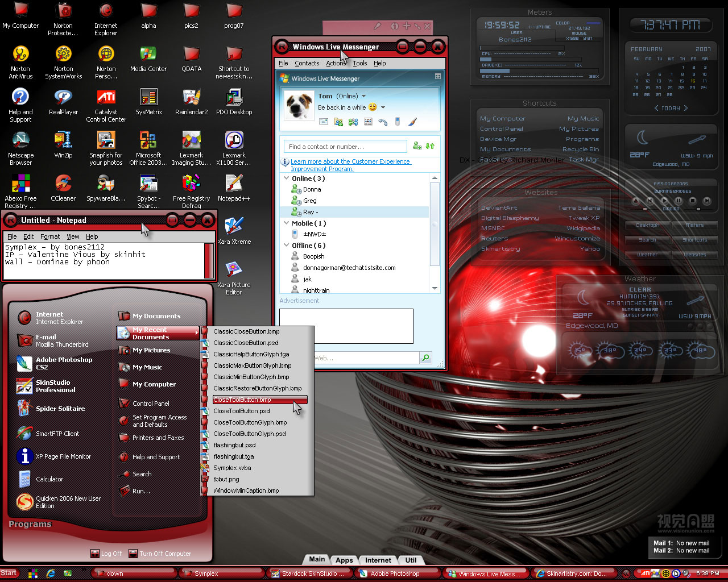Click the Messenger paintbrush color scheme icon
Screen dimensions: 728x582
(412, 122)
